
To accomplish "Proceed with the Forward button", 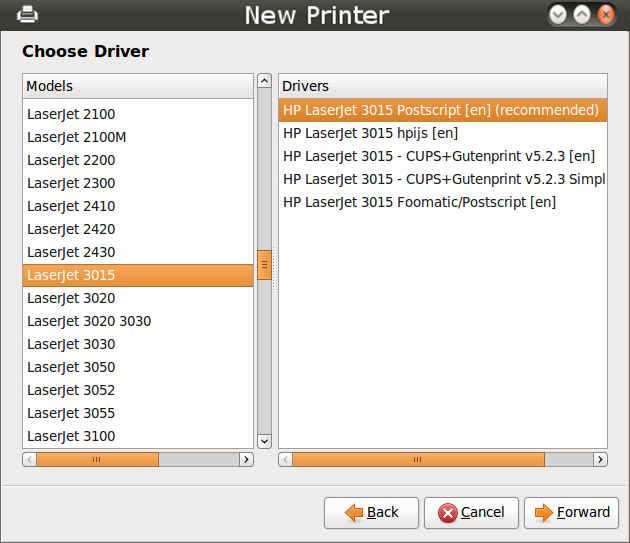I will coord(571,512).
